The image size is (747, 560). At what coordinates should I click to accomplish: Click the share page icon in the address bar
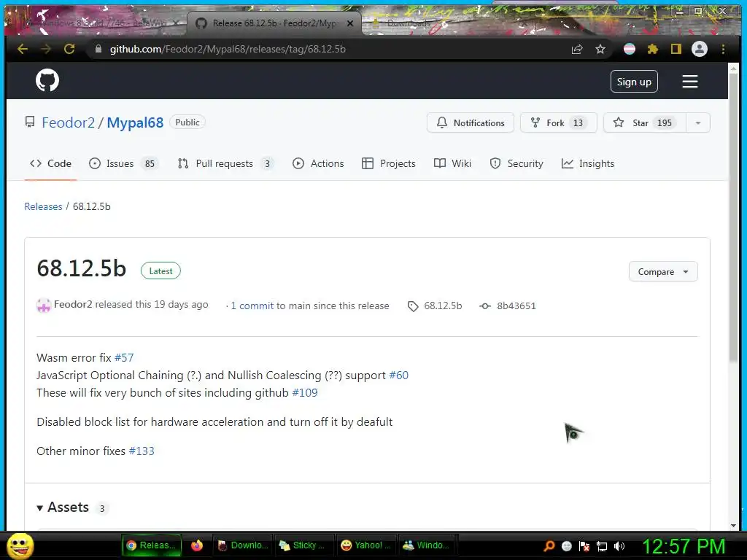pos(577,49)
